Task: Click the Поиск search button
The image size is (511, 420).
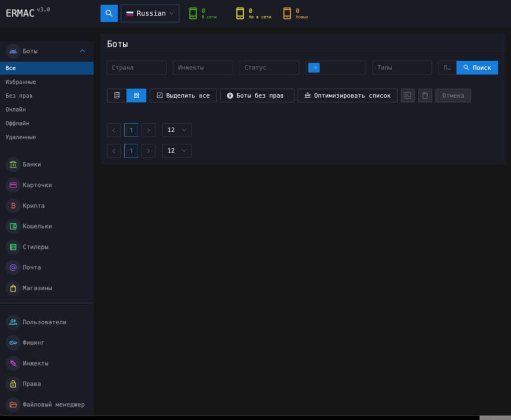Action: [477, 67]
